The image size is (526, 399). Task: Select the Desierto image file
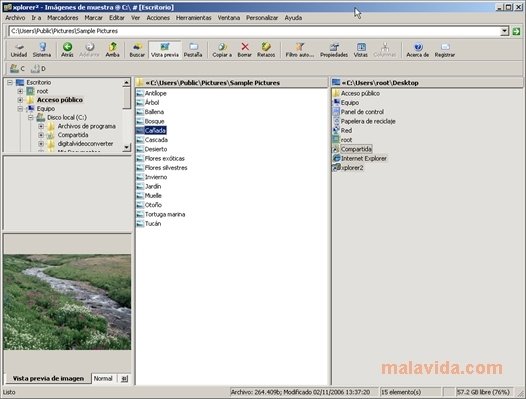pos(152,149)
